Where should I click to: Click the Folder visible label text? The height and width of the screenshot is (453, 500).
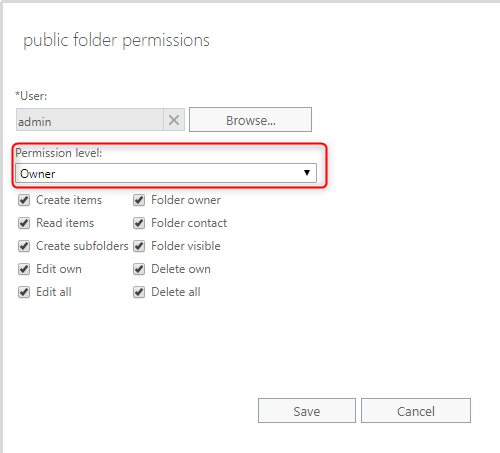pos(186,246)
